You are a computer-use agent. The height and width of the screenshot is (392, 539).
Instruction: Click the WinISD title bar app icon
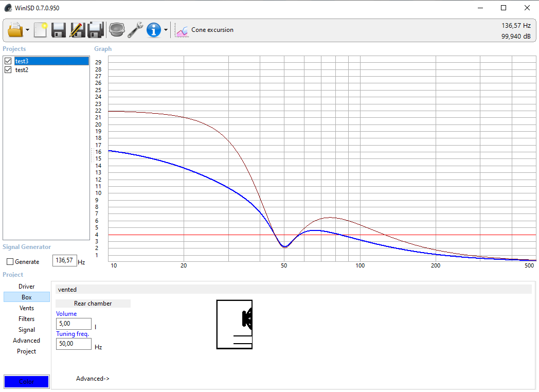click(8, 8)
